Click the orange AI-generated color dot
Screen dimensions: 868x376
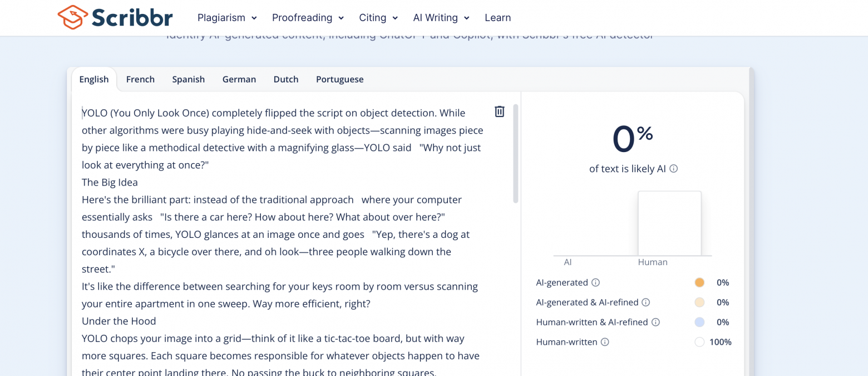point(699,282)
